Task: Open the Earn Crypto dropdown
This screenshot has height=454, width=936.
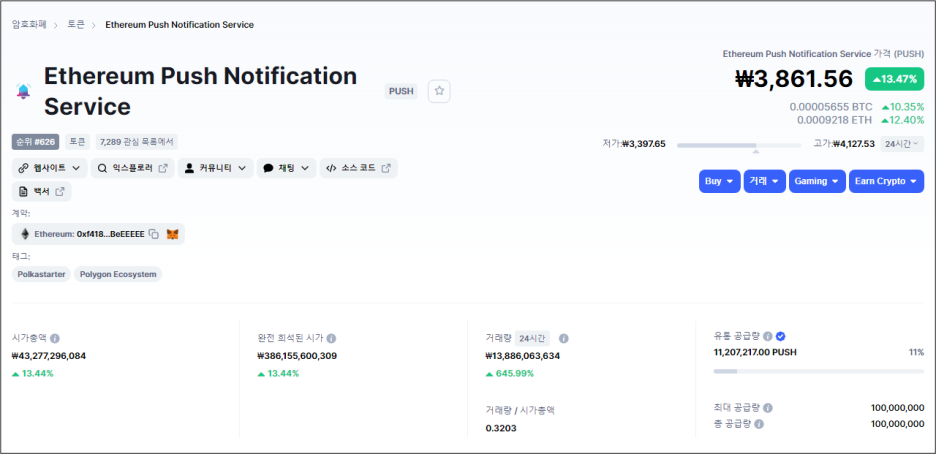Action: [x=886, y=181]
